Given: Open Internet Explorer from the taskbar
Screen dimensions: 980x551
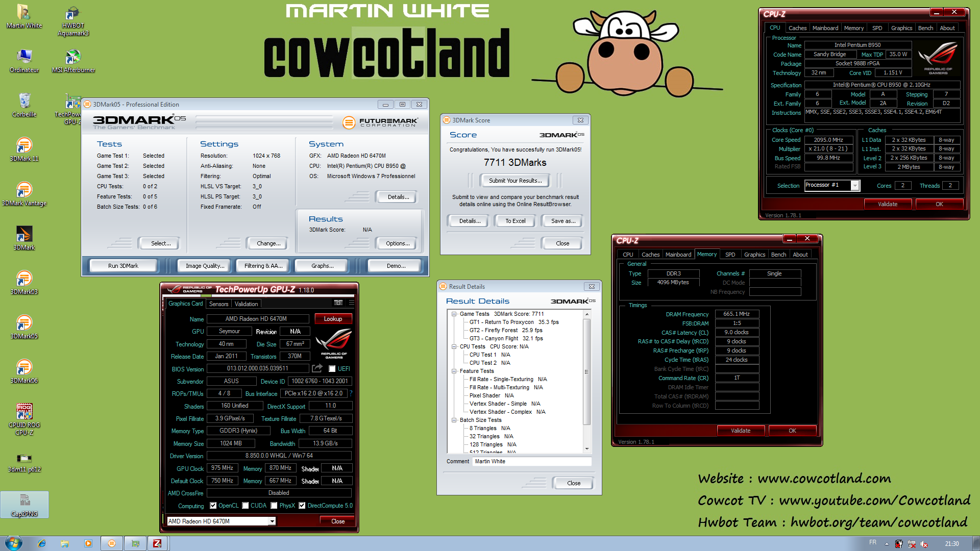Looking at the screenshot, I should click(42, 543).
